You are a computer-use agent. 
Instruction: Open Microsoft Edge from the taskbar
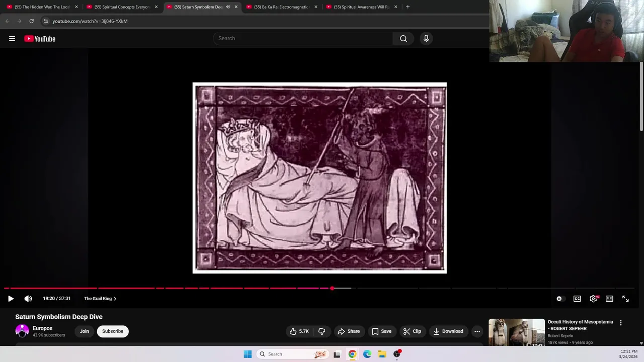pyautogui.click(x=367, y=354)
